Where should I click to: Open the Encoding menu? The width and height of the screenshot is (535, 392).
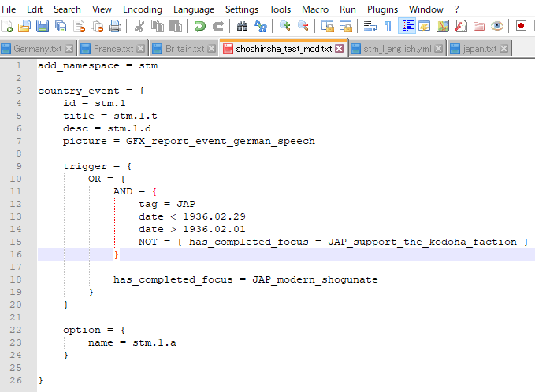tap(143, 9)
